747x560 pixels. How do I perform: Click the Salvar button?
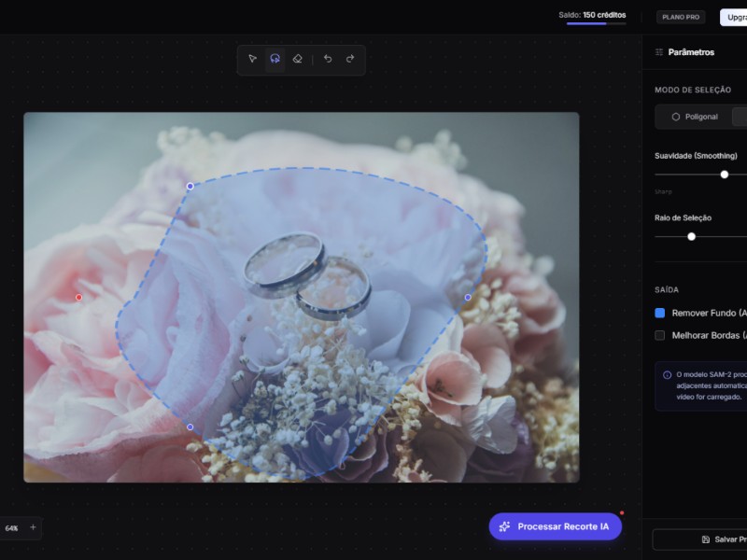tap(721, 539)
